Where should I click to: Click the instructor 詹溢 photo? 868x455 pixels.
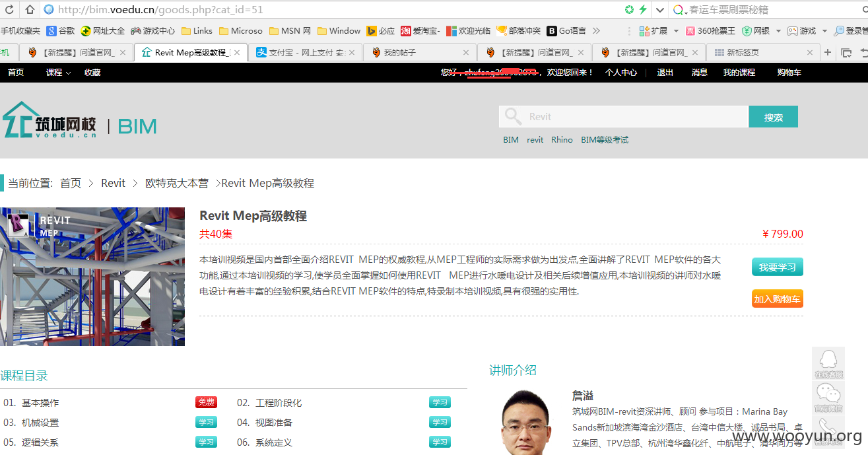525,423
